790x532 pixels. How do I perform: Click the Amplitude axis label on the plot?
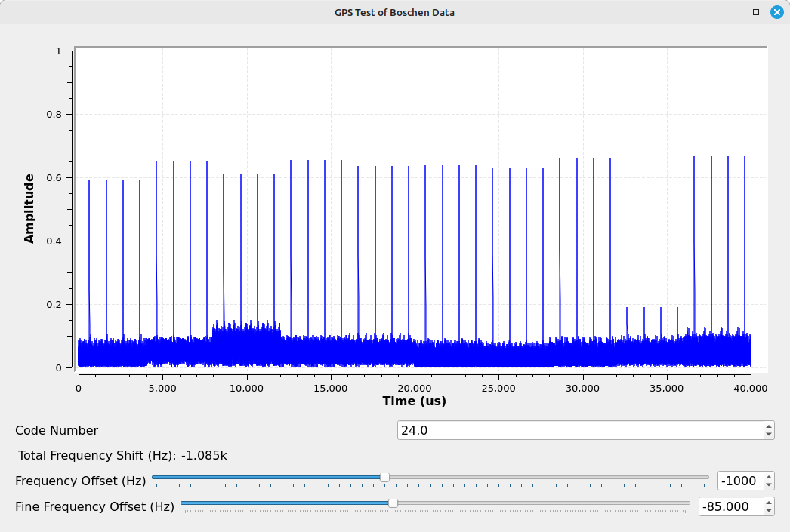(x=29, y=208)
